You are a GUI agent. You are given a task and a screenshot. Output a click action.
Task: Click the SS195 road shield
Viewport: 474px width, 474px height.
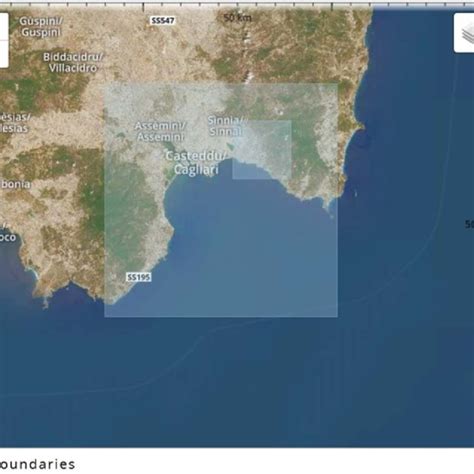[x=139, y=277]
